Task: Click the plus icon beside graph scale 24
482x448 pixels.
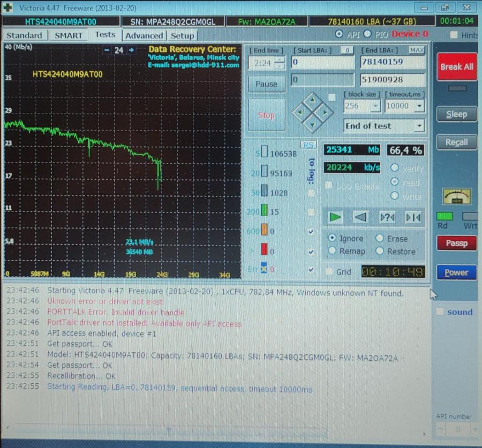Action: (x=131, y=50)
